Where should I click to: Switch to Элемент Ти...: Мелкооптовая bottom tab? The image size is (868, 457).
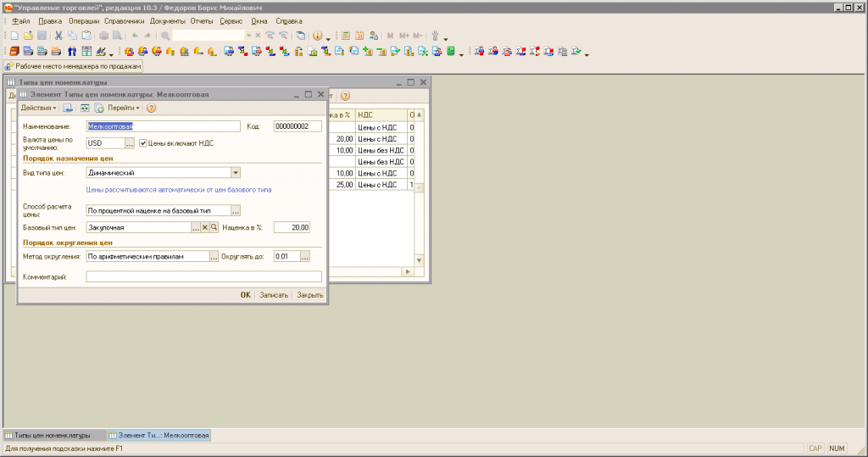point(159,436)
